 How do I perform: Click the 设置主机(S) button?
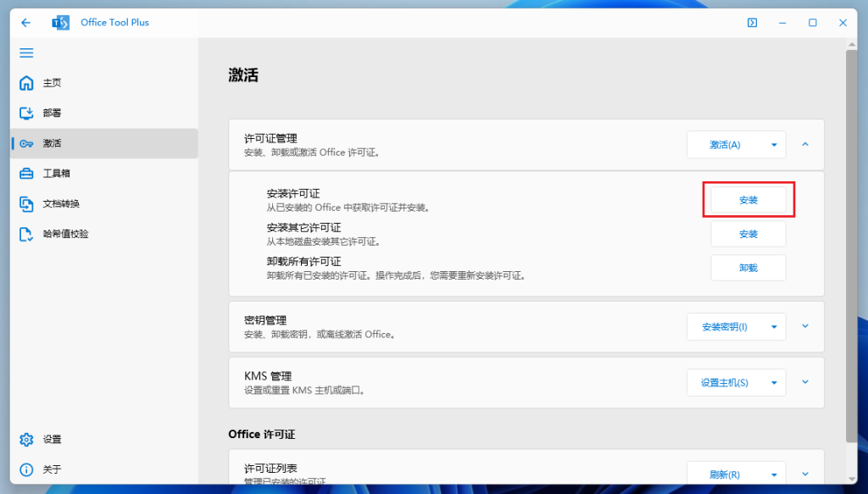(x=725, y=383)
